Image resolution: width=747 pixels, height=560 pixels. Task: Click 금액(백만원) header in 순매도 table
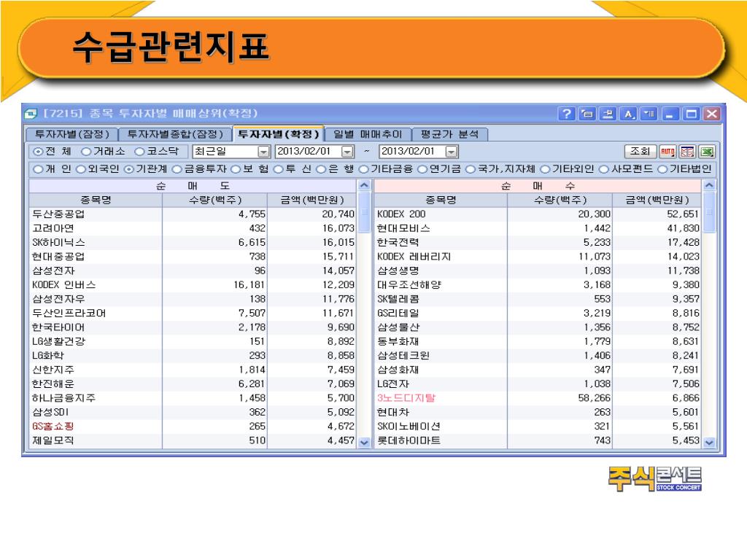point(311,200)
